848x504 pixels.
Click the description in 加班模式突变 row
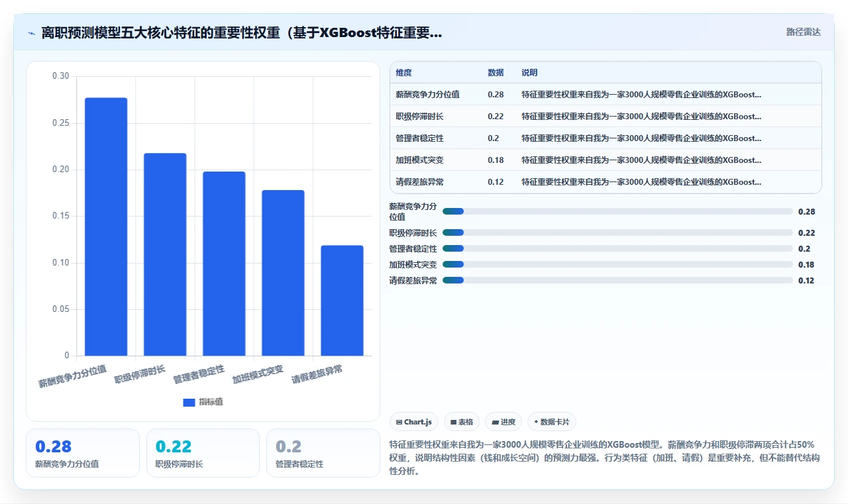(x=641, y=160)
